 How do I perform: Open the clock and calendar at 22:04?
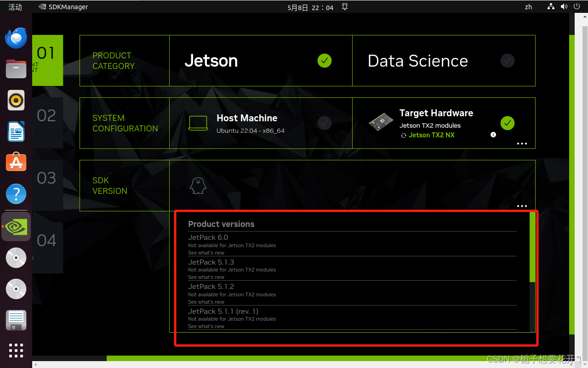[310, 7]
